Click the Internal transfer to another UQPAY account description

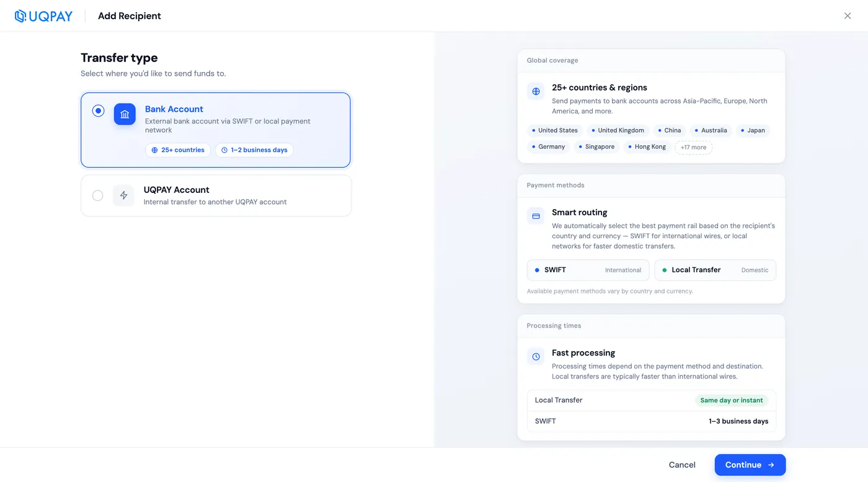(215, 202)
